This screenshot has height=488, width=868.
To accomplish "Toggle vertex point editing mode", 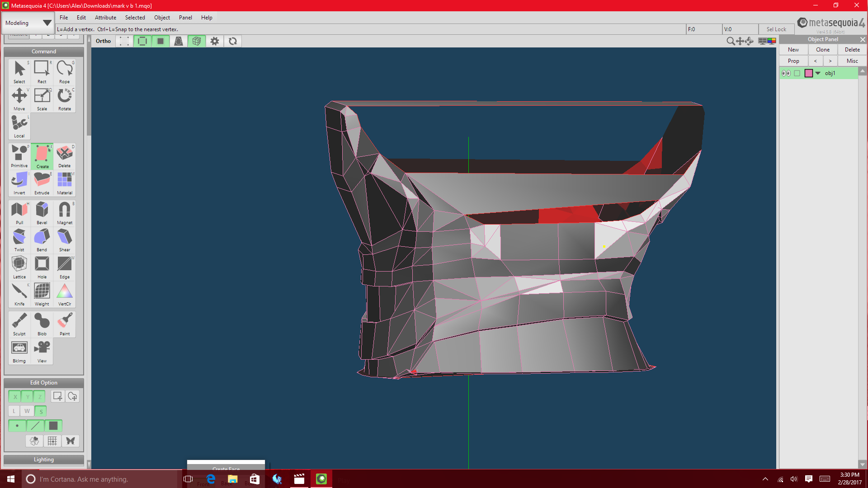I will [17, 426].
